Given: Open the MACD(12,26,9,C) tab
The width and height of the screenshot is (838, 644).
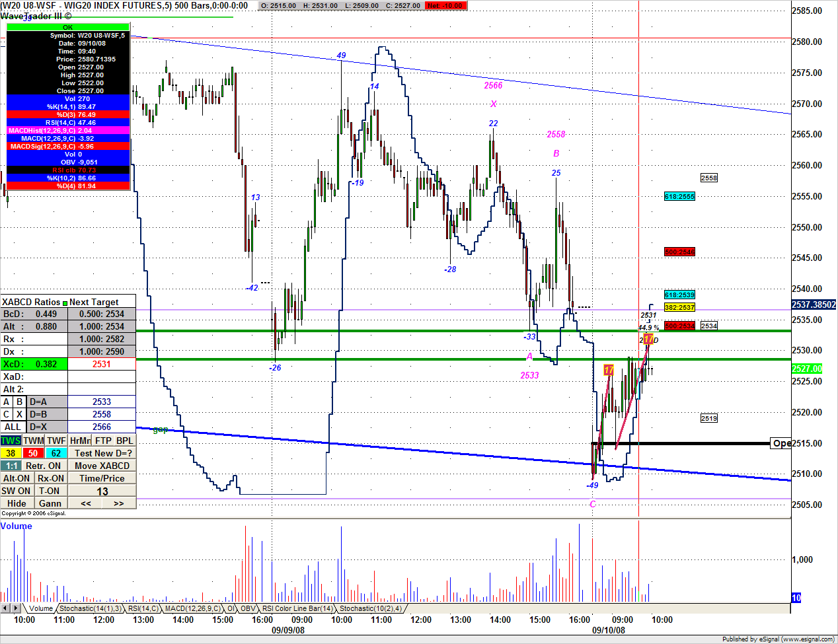Looking at the screenshot, I should tap(192, 608).
